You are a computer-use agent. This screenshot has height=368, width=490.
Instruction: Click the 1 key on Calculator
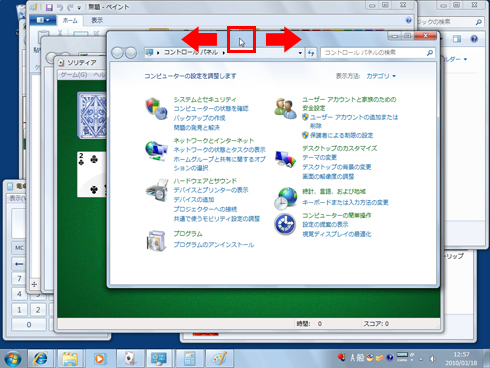point(19,310)
